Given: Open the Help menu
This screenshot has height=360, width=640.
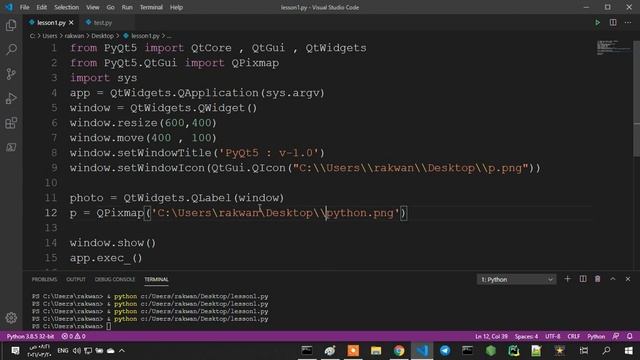Looking at the screenshot, I should [x=176, y=7].
